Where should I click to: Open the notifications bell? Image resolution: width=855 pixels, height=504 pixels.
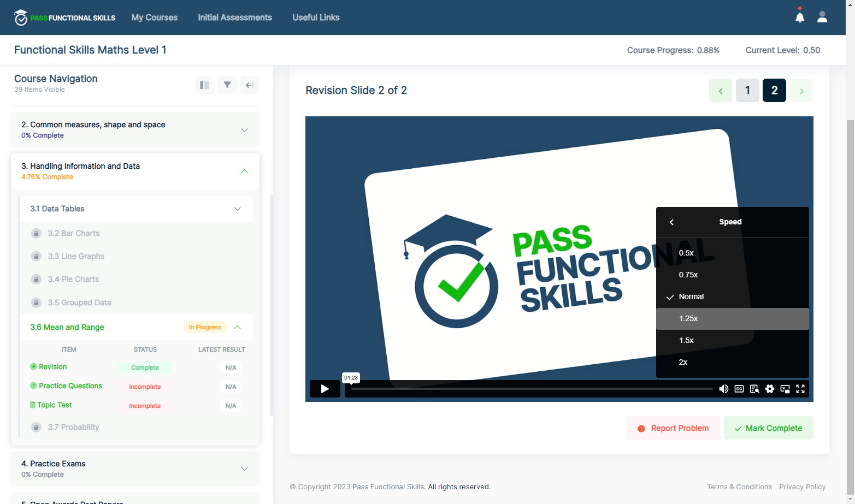tap(800, 17)
